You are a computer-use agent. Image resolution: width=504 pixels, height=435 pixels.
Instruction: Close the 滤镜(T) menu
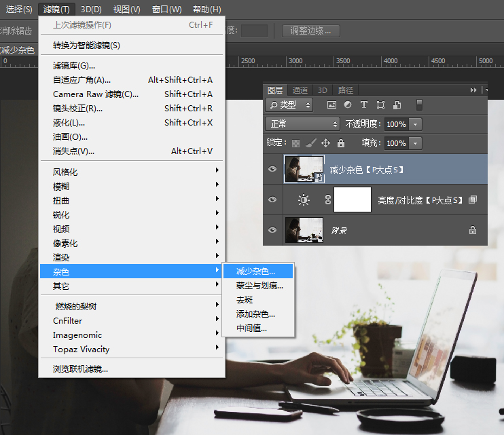[x=56, y=10]
